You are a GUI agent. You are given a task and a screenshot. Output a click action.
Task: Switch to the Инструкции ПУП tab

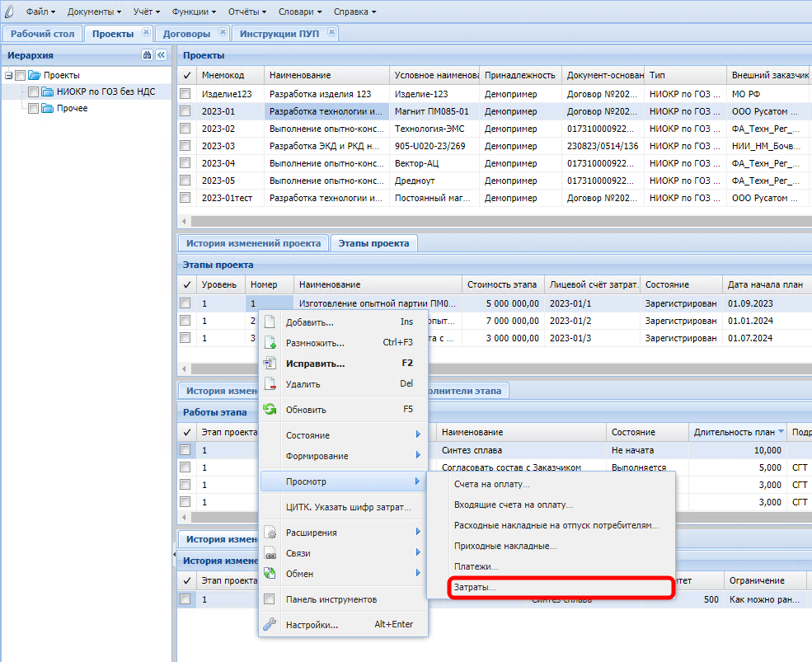tap(279, 34)
